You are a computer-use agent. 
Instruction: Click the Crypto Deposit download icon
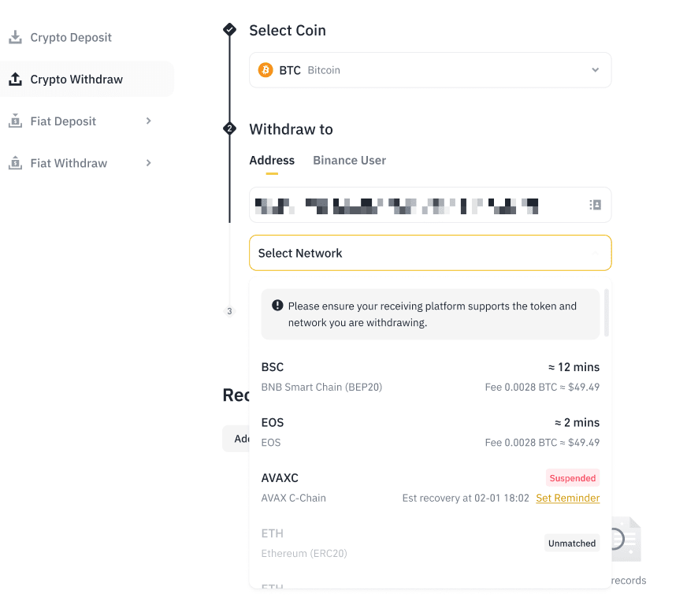coord(15,37)
